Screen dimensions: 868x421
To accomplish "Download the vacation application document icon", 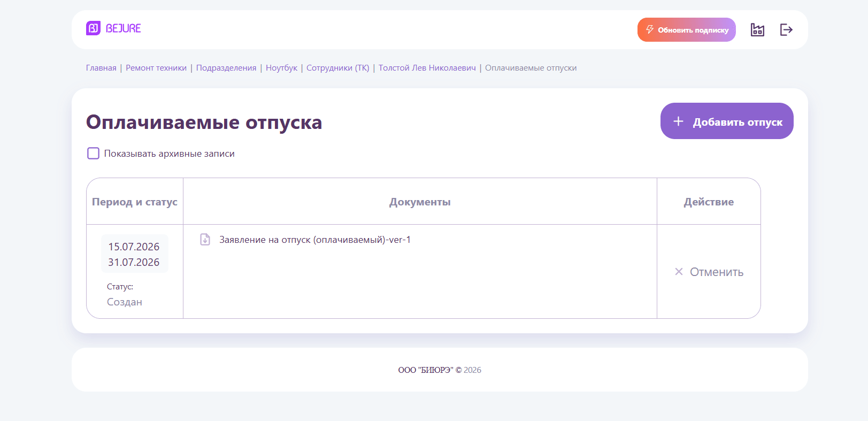I will (x=205, y=239).
